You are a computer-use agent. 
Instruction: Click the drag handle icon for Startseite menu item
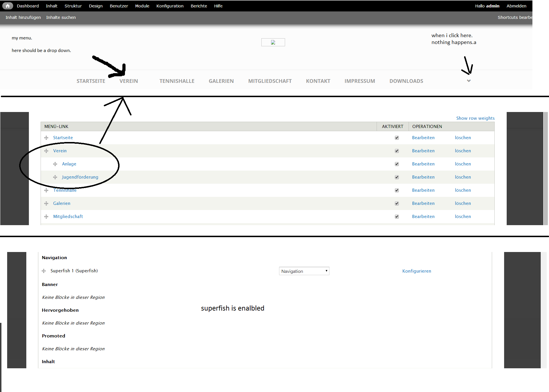pyautogui.click(x=47, y=137)
